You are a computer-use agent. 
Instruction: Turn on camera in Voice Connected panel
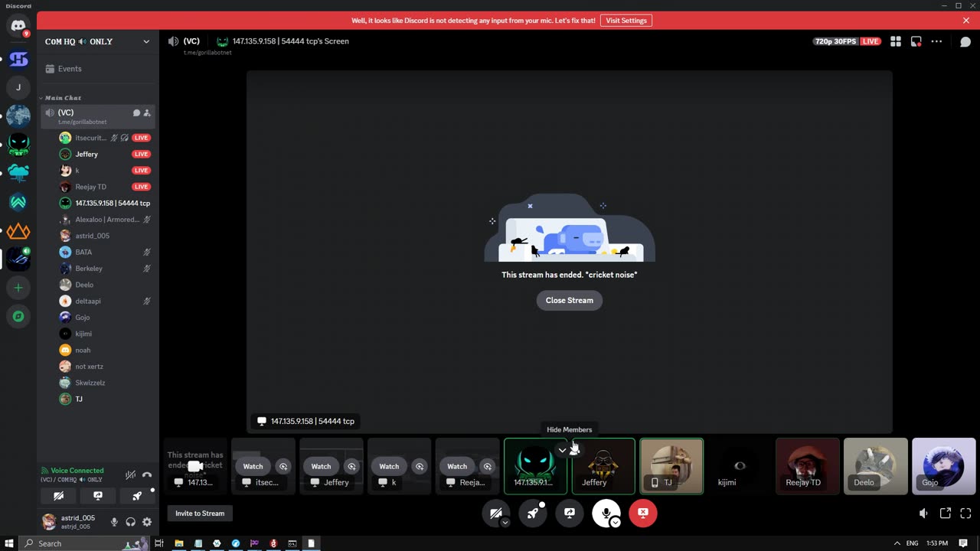click(58, 496)
